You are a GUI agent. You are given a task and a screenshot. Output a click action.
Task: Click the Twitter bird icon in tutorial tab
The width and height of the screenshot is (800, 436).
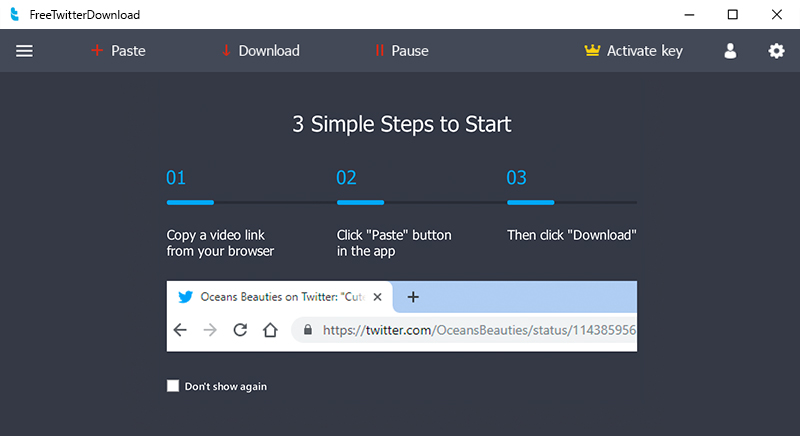185,297
